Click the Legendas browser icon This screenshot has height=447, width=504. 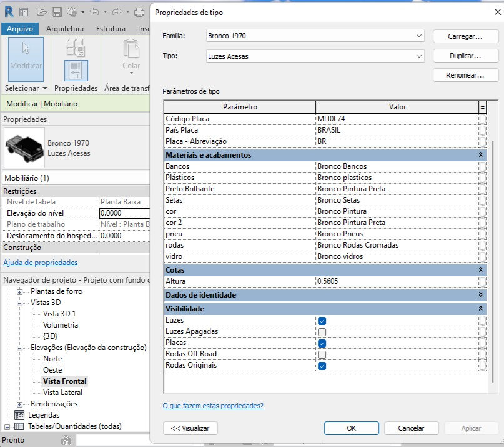tap(19, 415)
